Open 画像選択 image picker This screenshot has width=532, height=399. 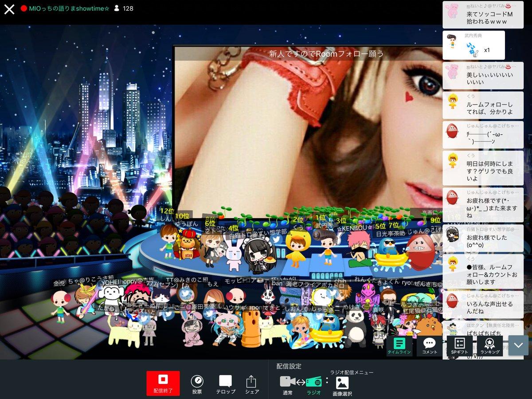pos(342,385)
